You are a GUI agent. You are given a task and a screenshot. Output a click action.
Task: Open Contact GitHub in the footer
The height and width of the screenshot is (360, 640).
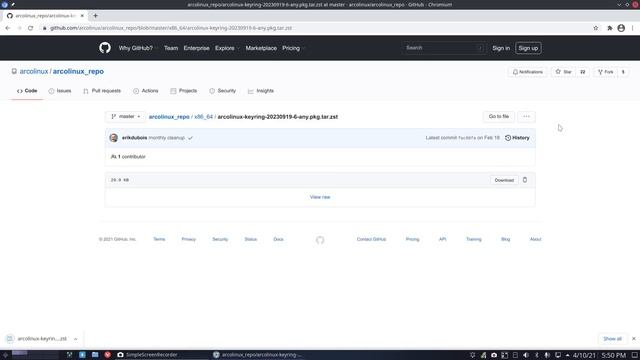[371, 239]
